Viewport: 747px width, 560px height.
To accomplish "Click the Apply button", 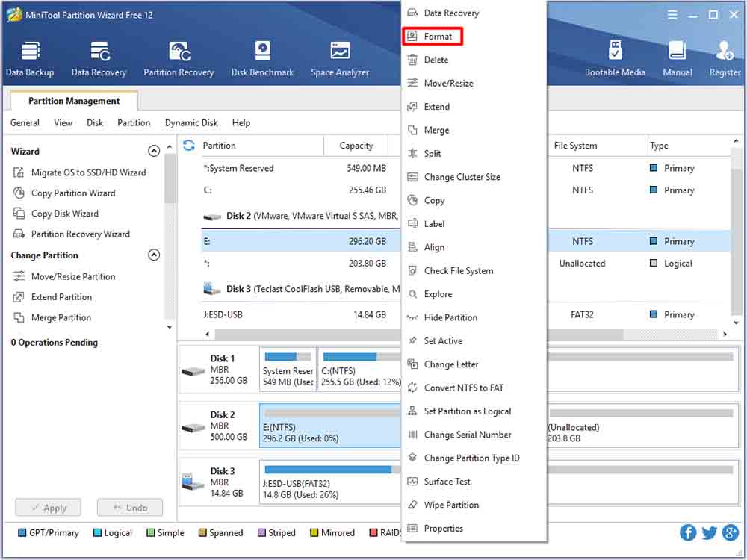I will pyautogui.click(x=48, y=508).
